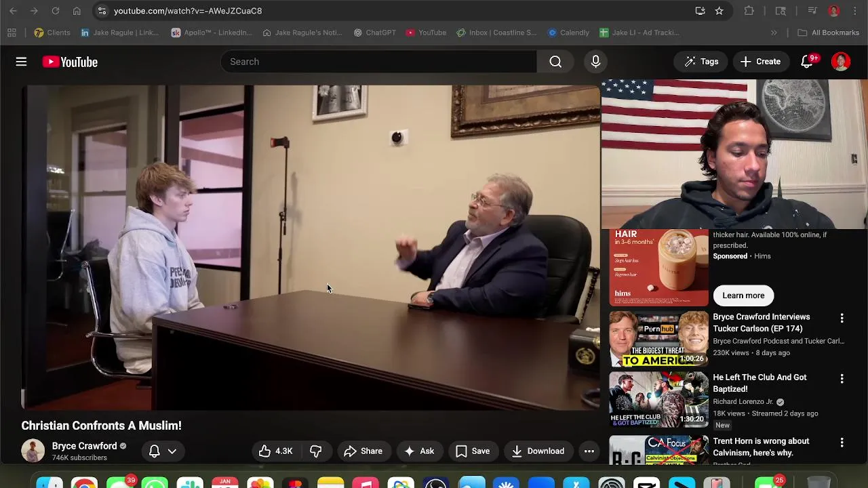Open the Inbox Coastline bookmark
Viewport: 868px width, 488px height.
[496, 33]
